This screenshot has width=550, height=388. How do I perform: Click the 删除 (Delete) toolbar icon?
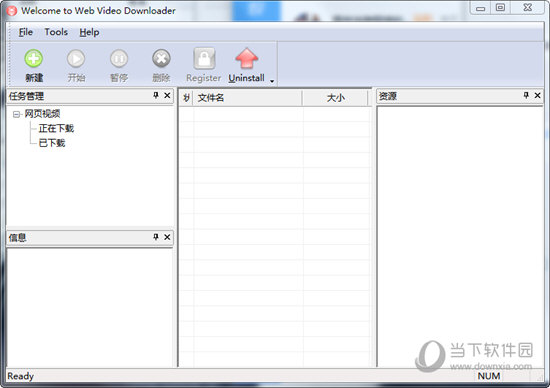[161, 59]
